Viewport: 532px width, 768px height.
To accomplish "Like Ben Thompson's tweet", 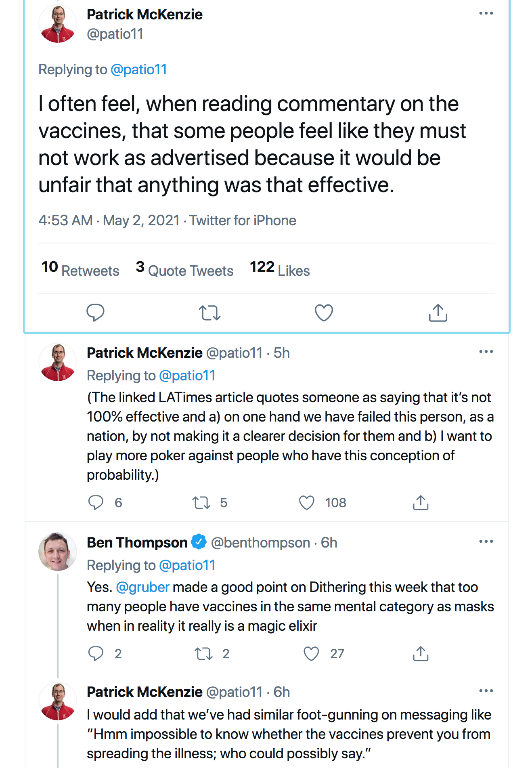I will click(x=311, y=653).
